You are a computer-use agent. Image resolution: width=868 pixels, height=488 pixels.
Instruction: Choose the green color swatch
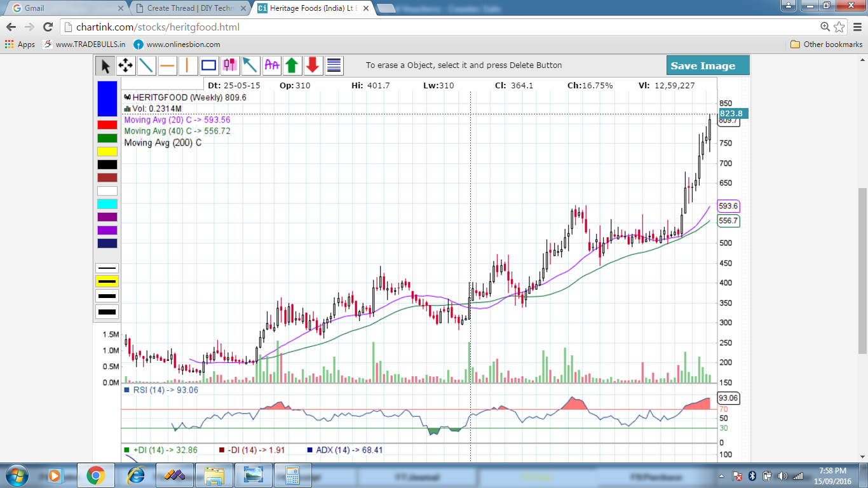pyautogui.click(x=107, y=138)
